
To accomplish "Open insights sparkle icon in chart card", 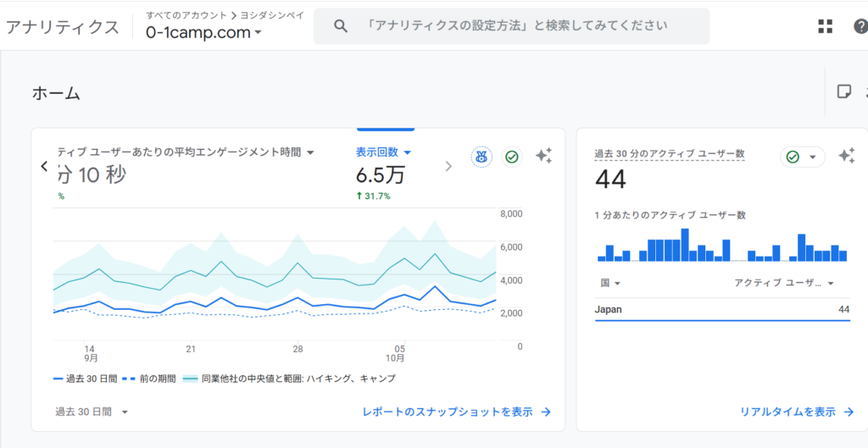I will pos(543,157).
